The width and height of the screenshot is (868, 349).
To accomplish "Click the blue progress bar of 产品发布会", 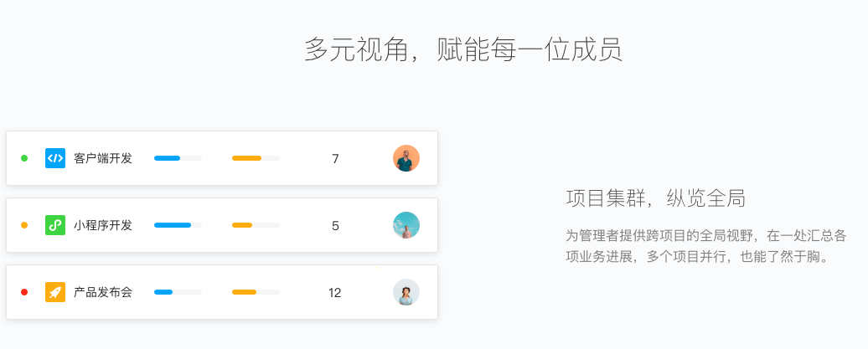I will 178,292.
